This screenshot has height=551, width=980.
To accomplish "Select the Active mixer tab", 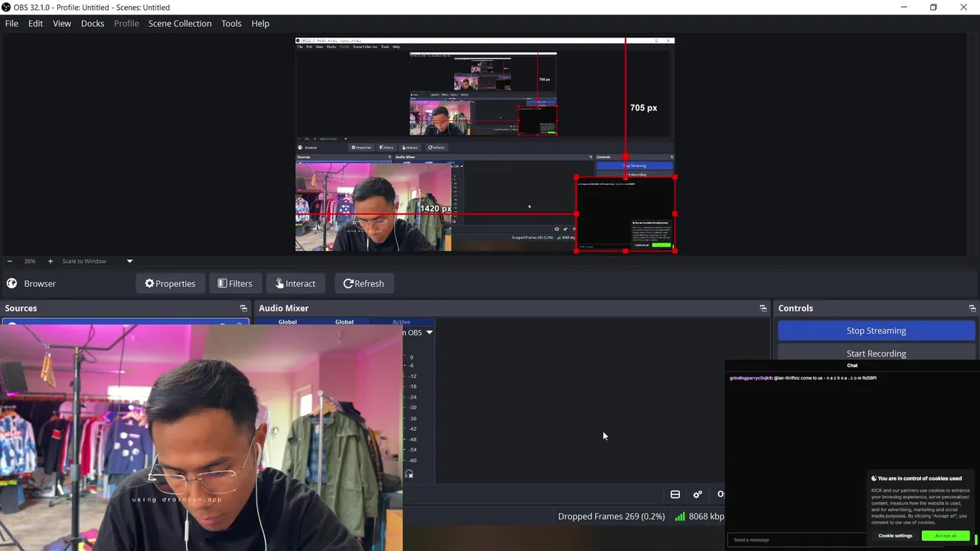I will coord(401,321).
